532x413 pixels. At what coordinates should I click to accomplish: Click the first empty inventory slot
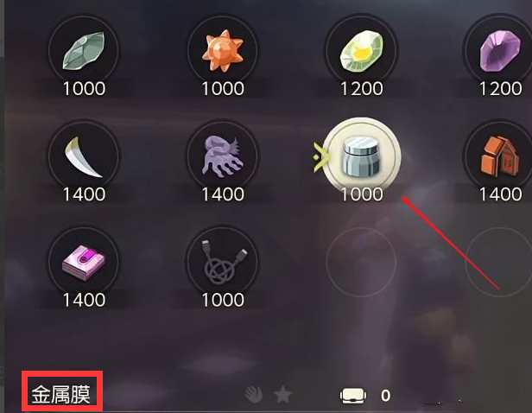tap(361, 262)
